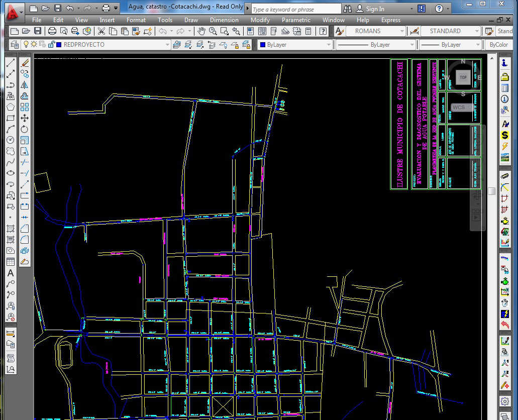Toggle the layer on/off lightbulb
Viewport: 518px width, 420px height.
coord(27,45)
